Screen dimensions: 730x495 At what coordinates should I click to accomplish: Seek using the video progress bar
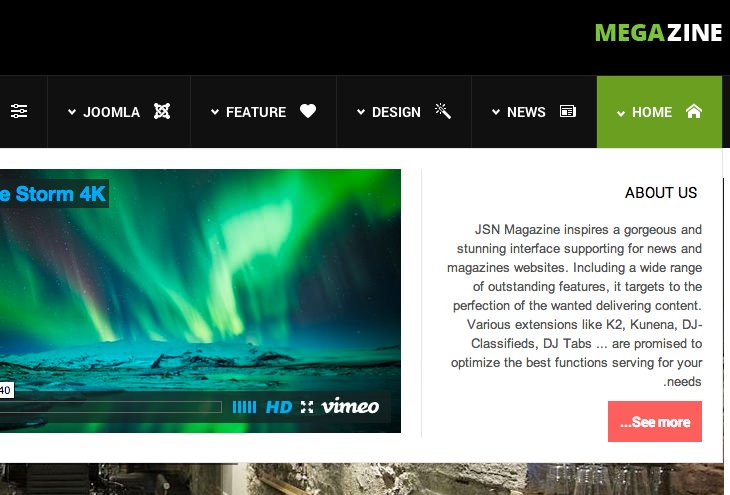coord(111,407)
